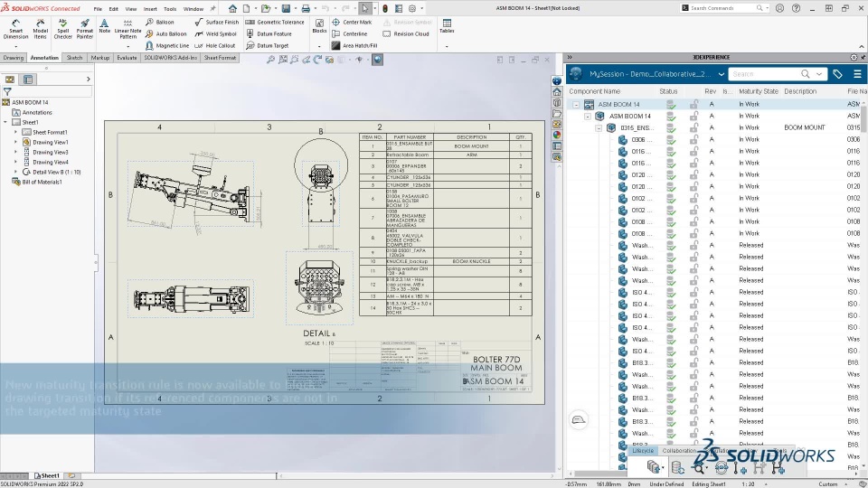Insert a Weld Symbol
Screen dimensions: 868x488
[216, 33]
